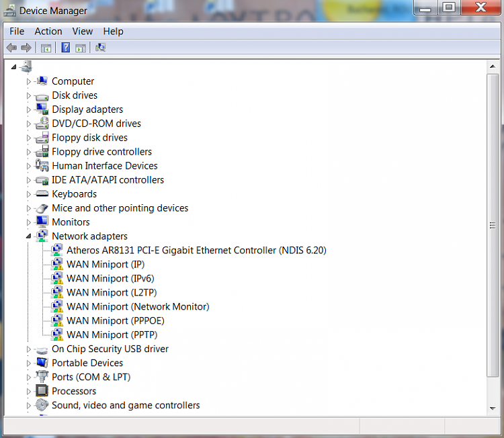Expand the Disk drives category arrow
This screenshot has width=504, height=438.
[x=28, y=96]
